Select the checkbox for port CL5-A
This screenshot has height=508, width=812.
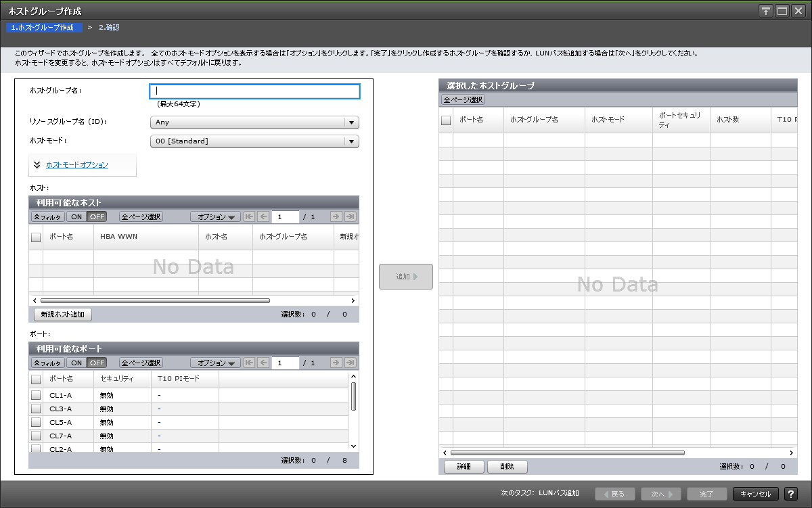pos(36,422)
